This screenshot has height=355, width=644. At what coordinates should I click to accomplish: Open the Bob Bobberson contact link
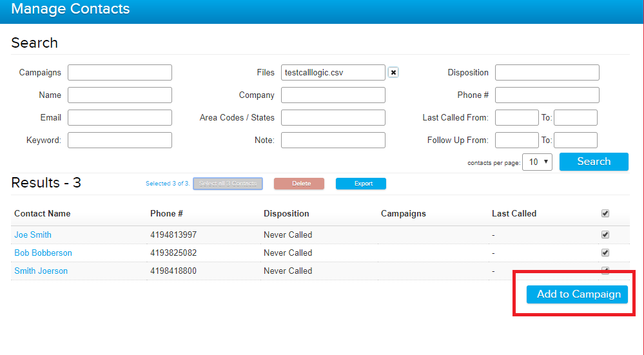click(43, 253)
